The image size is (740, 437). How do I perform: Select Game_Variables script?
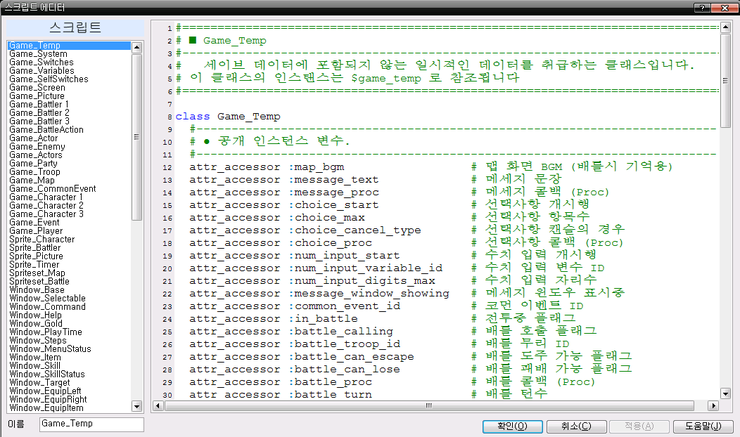click(69, 71)
